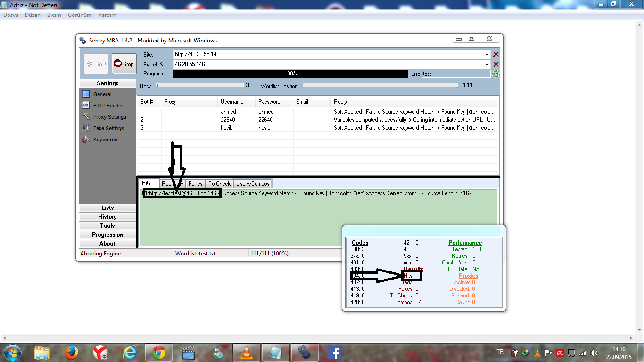Open HTTP Header settings
Image resolution: width=644 pixels, height=362 pixels.
(107, 106)
